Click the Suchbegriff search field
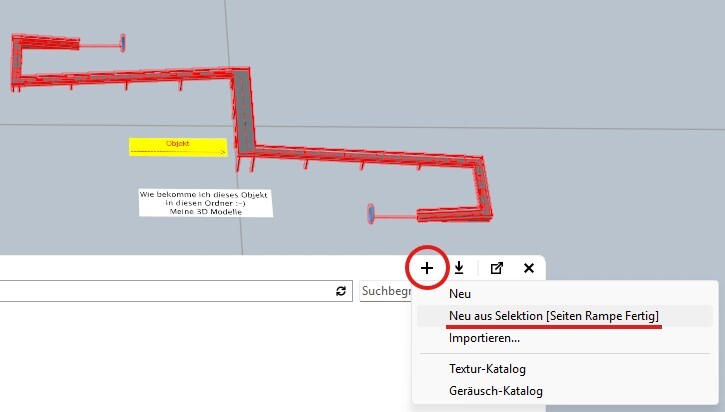This screenshot has height=412, width=725. [386, 291]
